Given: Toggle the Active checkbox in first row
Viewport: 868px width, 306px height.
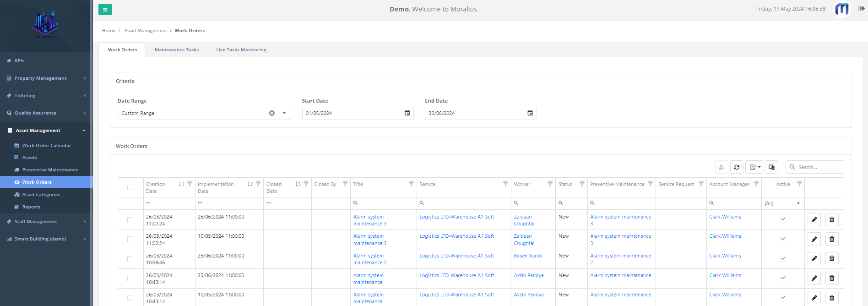Looking at the screenshot, I should (x=783, y=219).
